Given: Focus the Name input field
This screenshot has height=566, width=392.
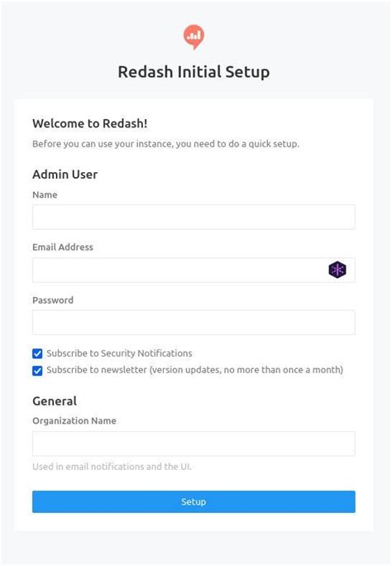Looking at the screenshot, I should click(194, 217).
